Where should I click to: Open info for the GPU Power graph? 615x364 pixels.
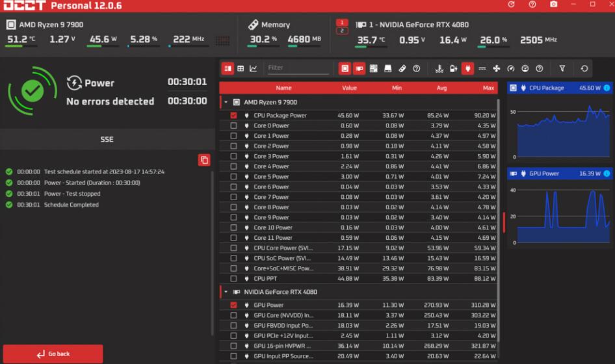(607, 174)
